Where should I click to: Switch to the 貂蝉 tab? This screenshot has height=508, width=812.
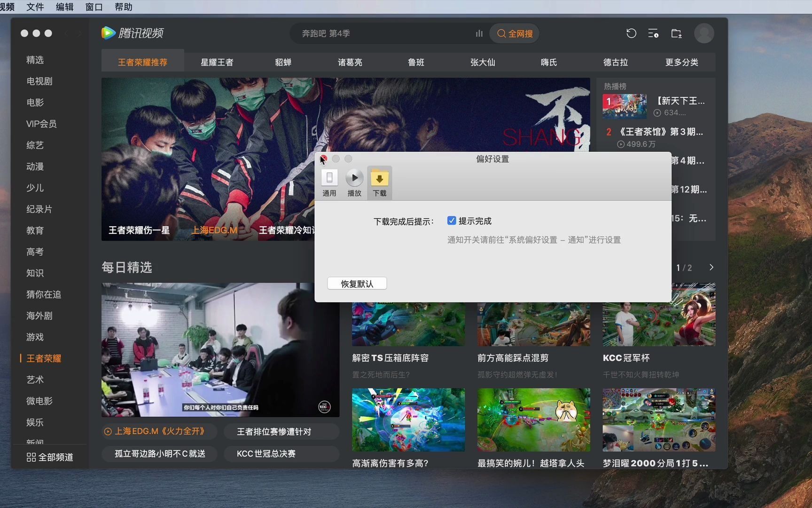pyautogui.click(x=283, y=62)
